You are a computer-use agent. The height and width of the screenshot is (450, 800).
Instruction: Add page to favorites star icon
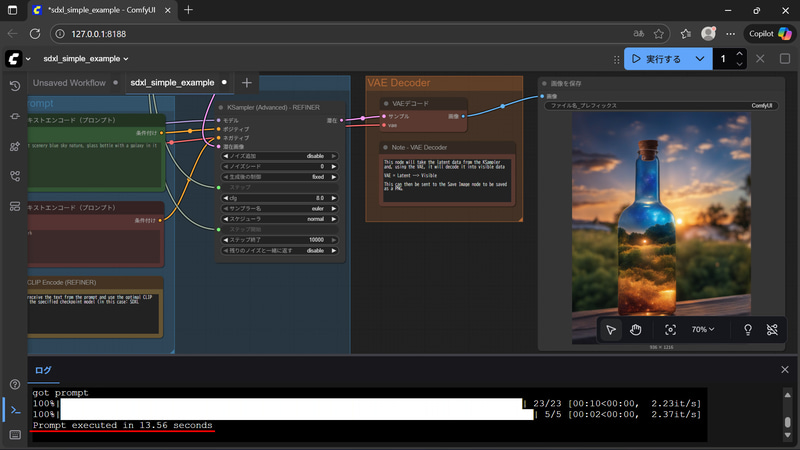click(659, 34)
